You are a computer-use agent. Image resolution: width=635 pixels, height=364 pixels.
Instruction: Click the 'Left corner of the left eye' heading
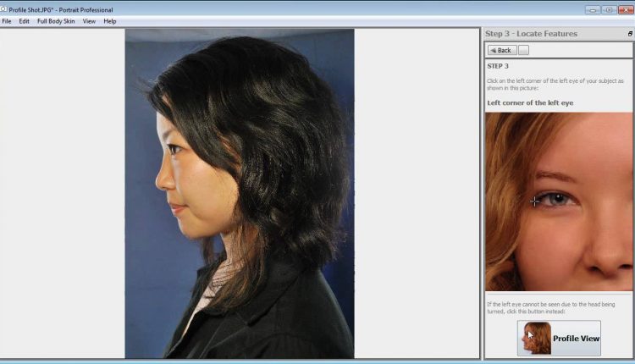click(x=530, y=102)
